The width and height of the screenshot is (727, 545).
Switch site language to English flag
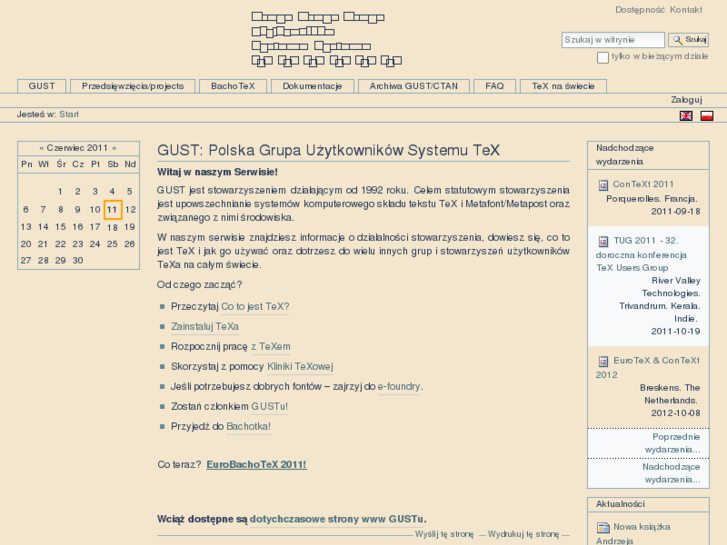[x=686, y=116]
